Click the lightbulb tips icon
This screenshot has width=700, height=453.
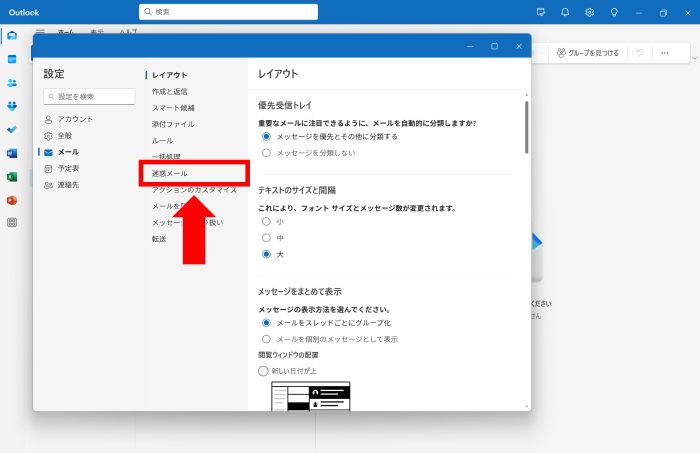614,12
